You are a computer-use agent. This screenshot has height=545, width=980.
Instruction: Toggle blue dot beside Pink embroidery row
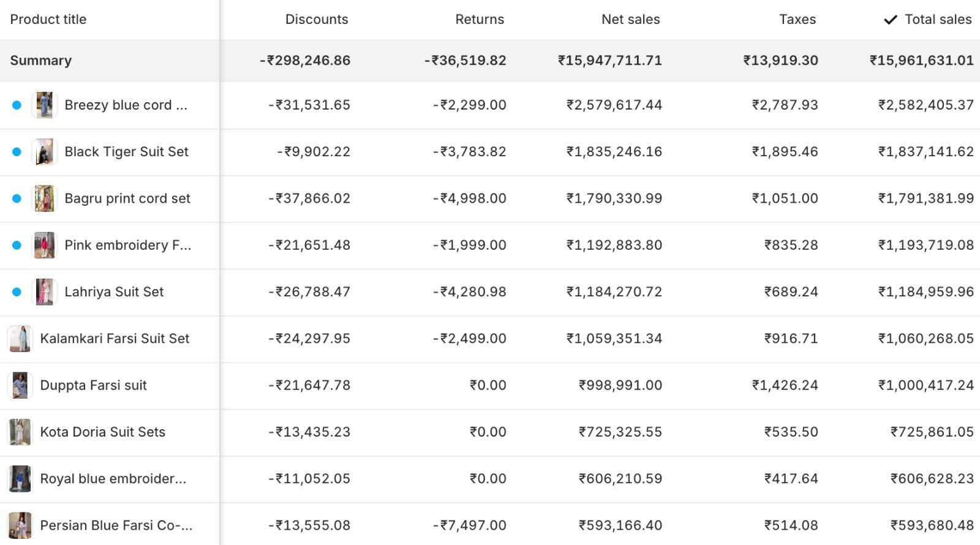[x=17, y=245]
